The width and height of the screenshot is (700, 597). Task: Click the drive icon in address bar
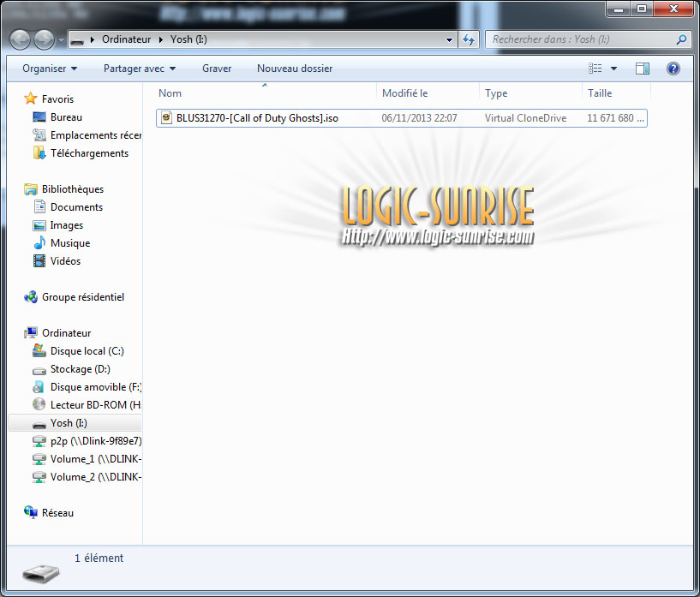pos(77,40)
